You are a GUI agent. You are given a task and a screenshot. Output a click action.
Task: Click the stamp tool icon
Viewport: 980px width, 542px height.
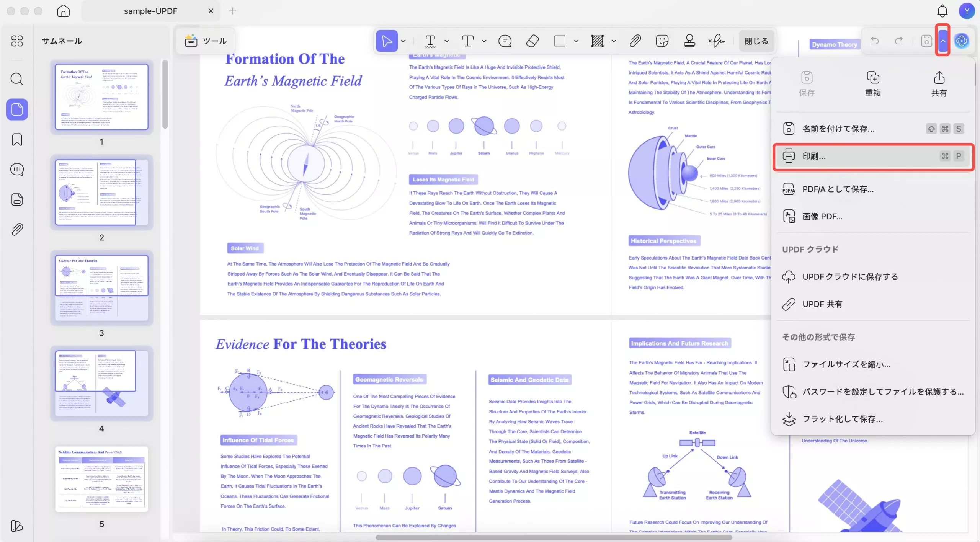point(689,41)
